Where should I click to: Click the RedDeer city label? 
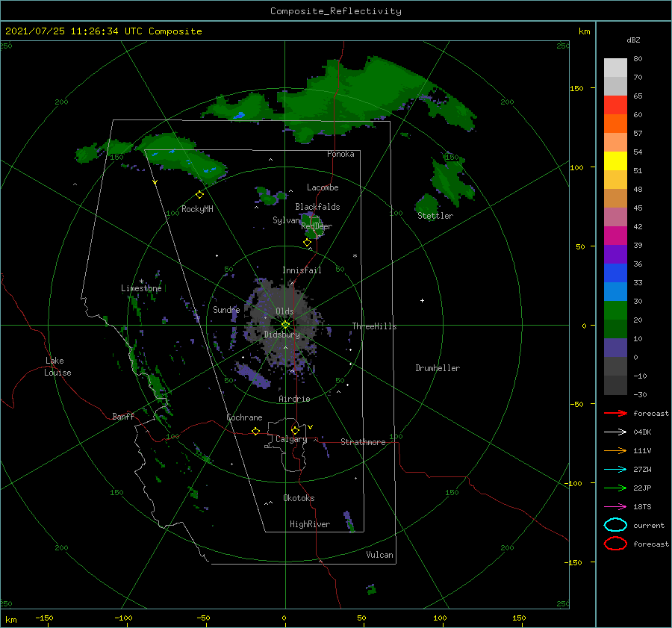coord(317,226)
